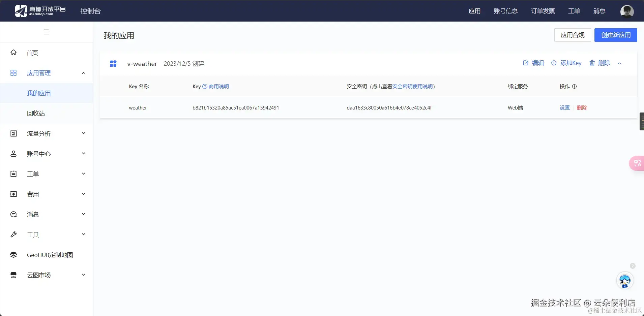Click the 创建新应用 button
Image resolution: width=644 pixels, height=316 pixels.
616,35
